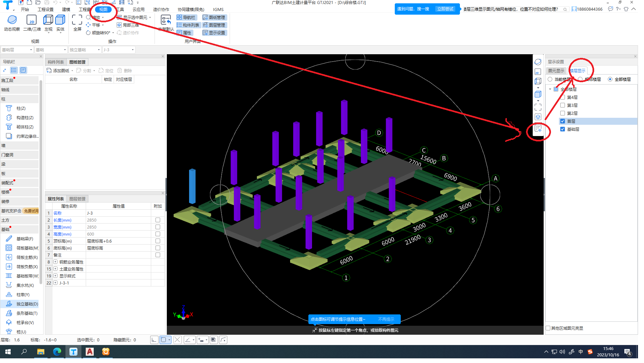Click the 动态观察 orbit view icon

[x=12, y=20]
